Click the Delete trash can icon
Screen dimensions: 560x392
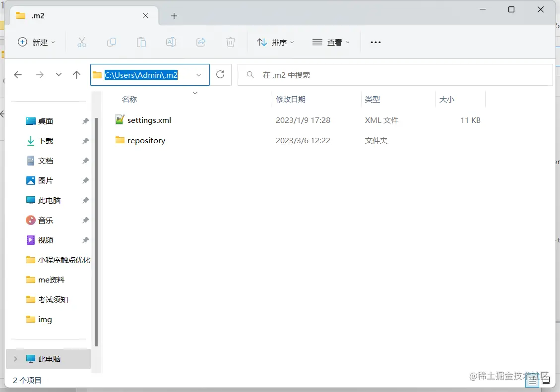[231, 42]
